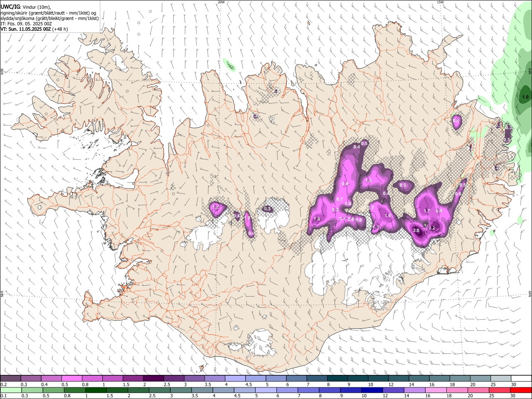Select the dark teal 9 swatch in upper legend
The height and width of the screenshot is (399, 532).
[357, 379]
